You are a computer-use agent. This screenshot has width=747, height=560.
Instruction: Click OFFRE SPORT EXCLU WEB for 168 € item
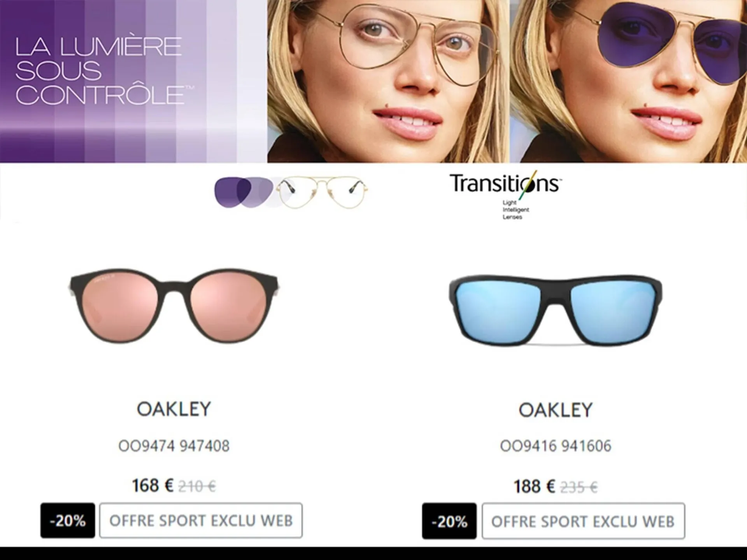click(x=201, y=520)
